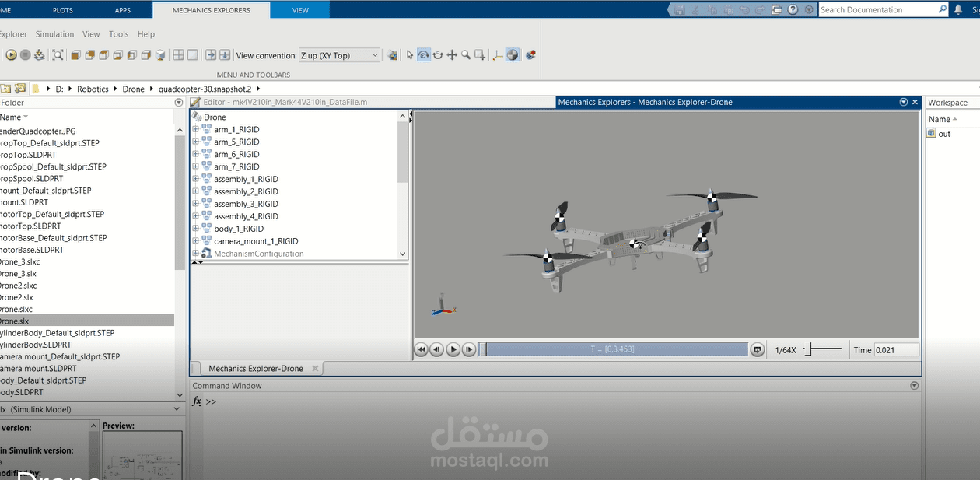The height and width of the screenshot is (480, 980).
Task: Close the Mechanics Explorer-Drone tab
Action: 315,369
